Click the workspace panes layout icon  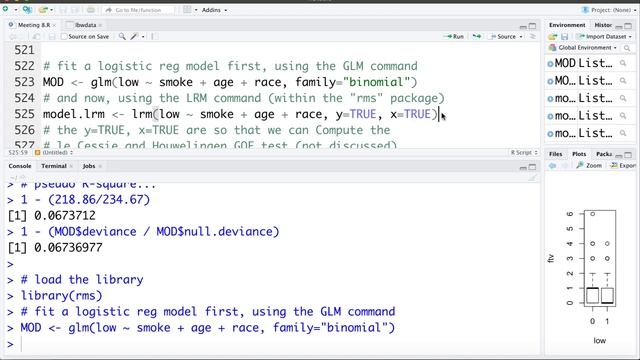click(187, 9)
